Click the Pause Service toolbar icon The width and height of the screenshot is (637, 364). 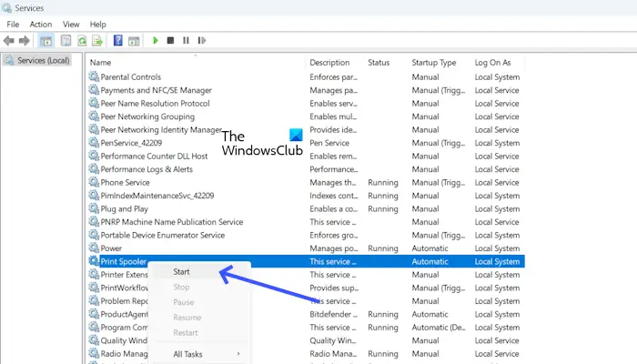[186, 40]
